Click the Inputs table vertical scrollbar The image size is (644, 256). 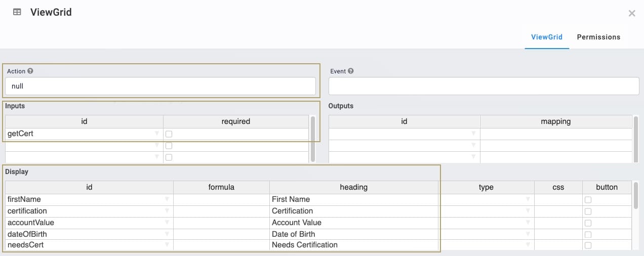pyautogui.click(x=313, y=139)
